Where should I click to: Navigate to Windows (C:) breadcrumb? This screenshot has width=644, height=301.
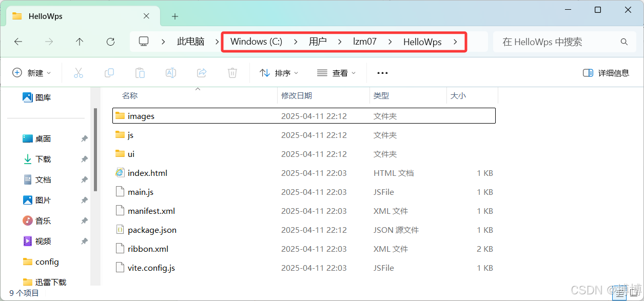(256, 42)
